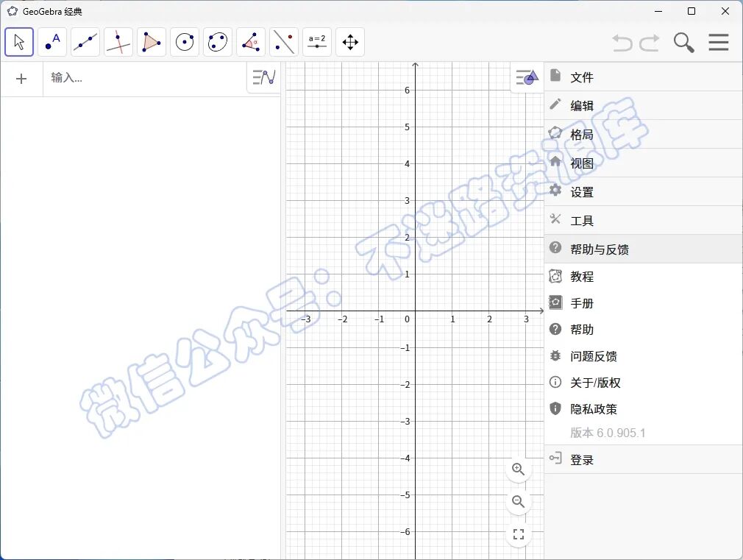Viewport: 743px width, 560px height.
Task: Open the 手册 menu entry
Action: point(643,302)
